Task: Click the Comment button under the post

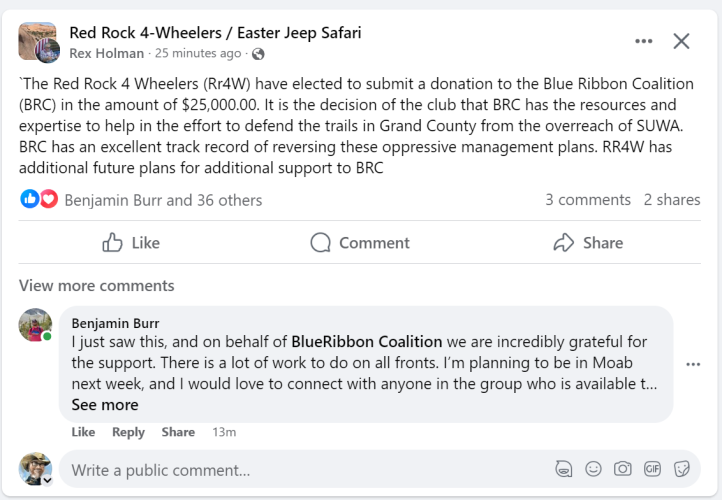Action: pos(360,243)
